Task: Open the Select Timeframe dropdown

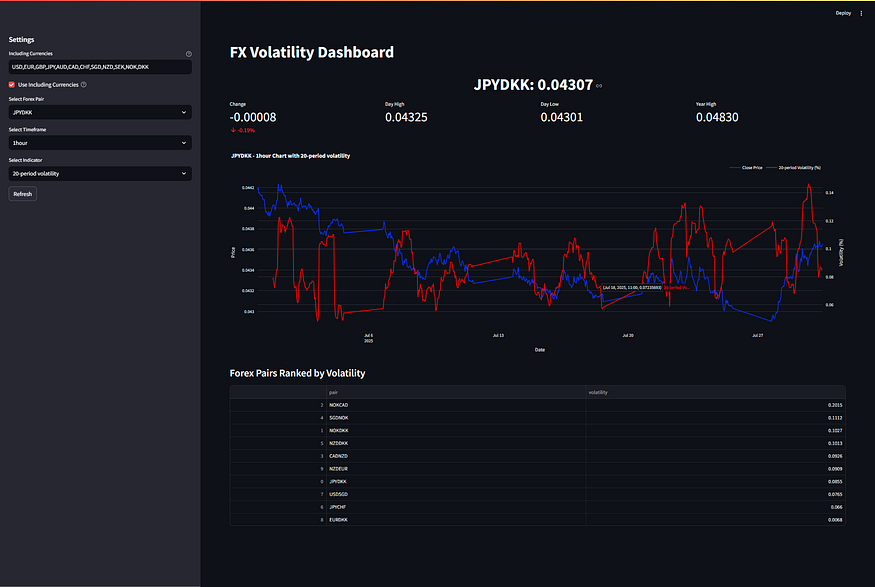Action: coord(100,143)
